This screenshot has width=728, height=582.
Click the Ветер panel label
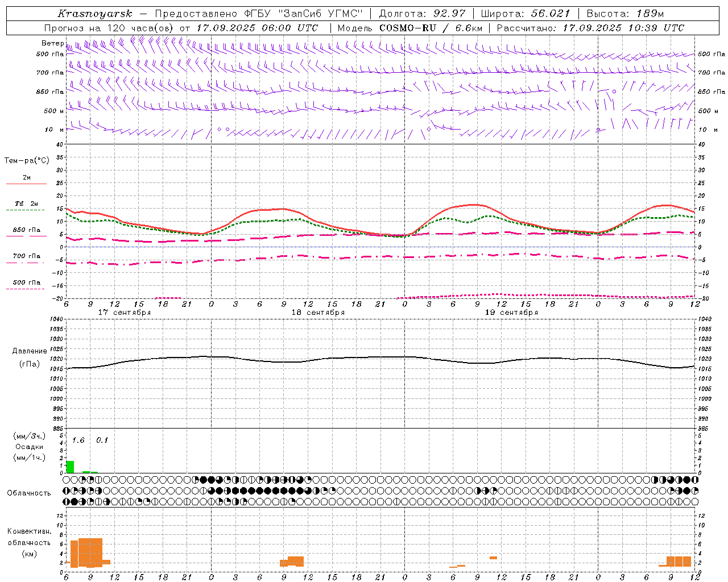(52, 43)
